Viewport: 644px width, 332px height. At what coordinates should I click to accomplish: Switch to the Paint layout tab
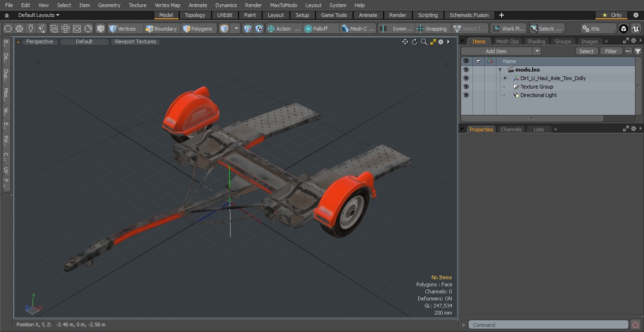(250, 15)
